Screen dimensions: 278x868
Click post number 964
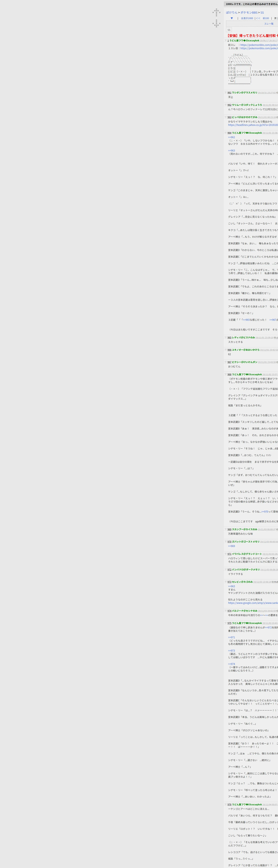229,133
